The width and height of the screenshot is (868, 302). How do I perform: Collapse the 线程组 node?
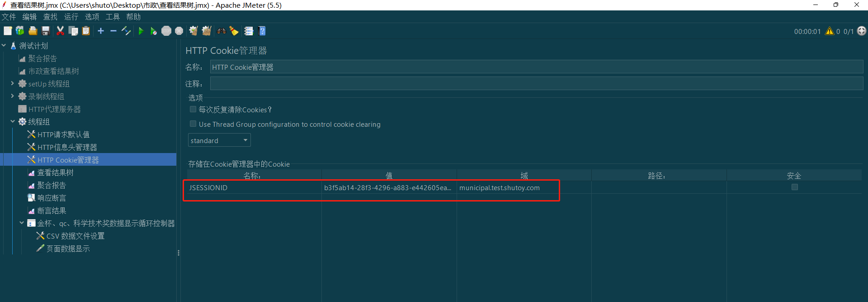coord(13,122)
